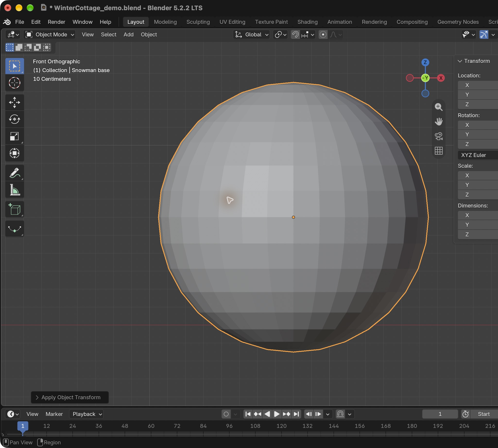Open gizmo options dropdown arrow
The width and height of the screenshot is (498, 448).
[x=493, y=34]
